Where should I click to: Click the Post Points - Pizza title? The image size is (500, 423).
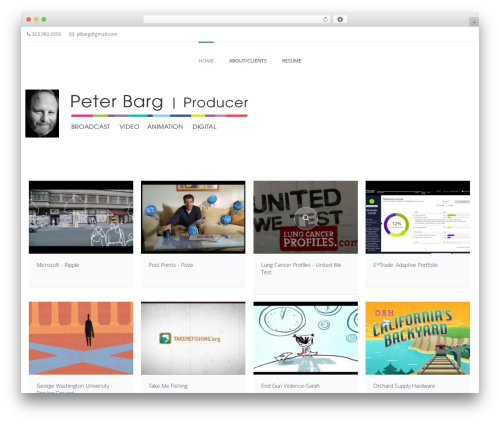(171, 265)
